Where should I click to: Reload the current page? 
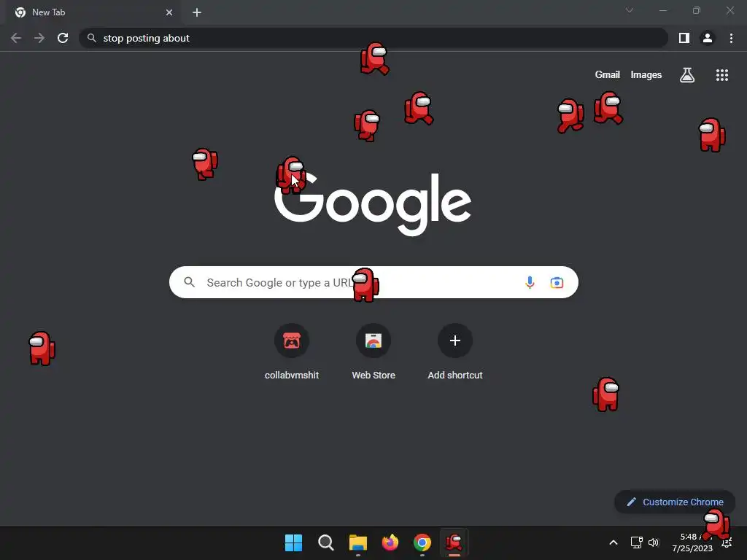pos(63,38)
